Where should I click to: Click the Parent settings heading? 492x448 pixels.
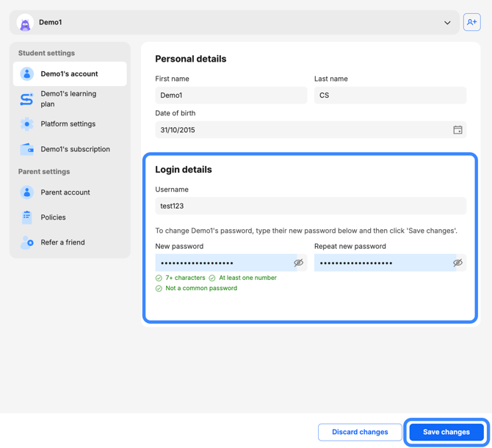pyautogui.click(x=44, y=172)
